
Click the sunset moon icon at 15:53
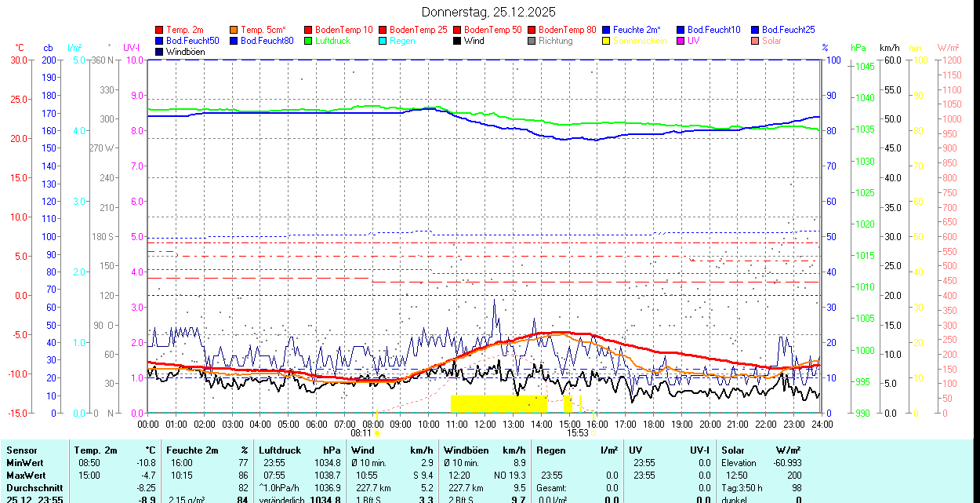(x=593, y=432)
